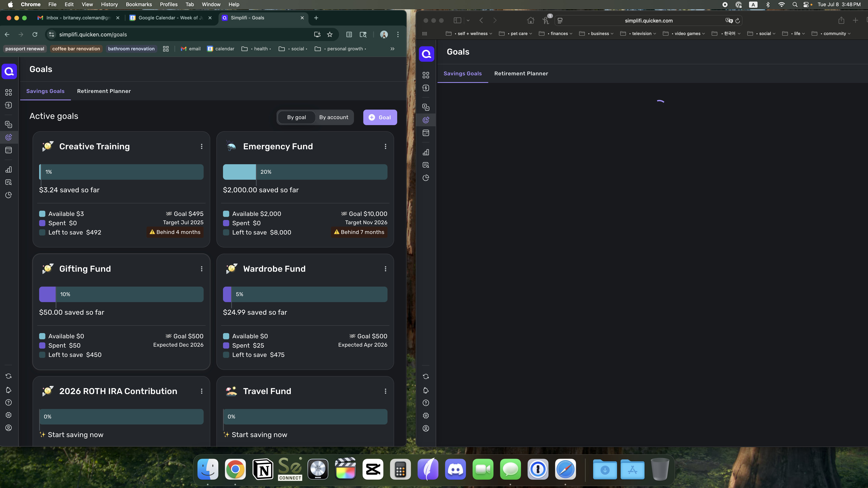
Task: Select the By goal view toggle
Action: pos(296,117)
